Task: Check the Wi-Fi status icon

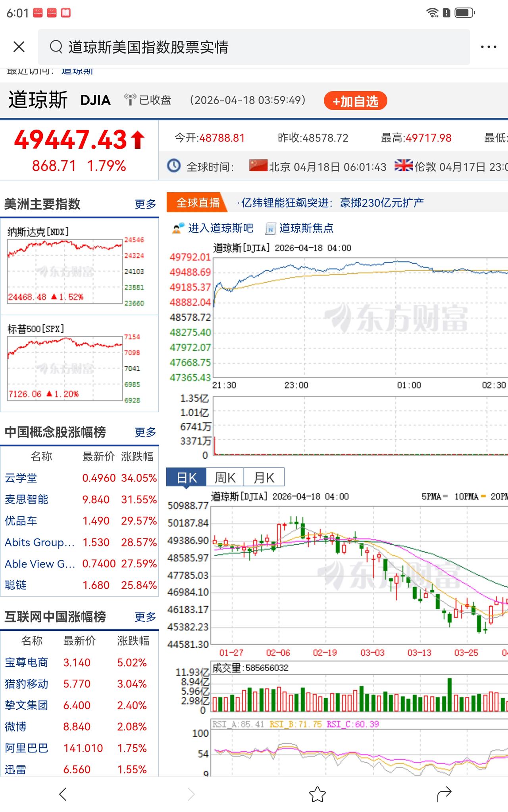Action: (x=432, y=13)
